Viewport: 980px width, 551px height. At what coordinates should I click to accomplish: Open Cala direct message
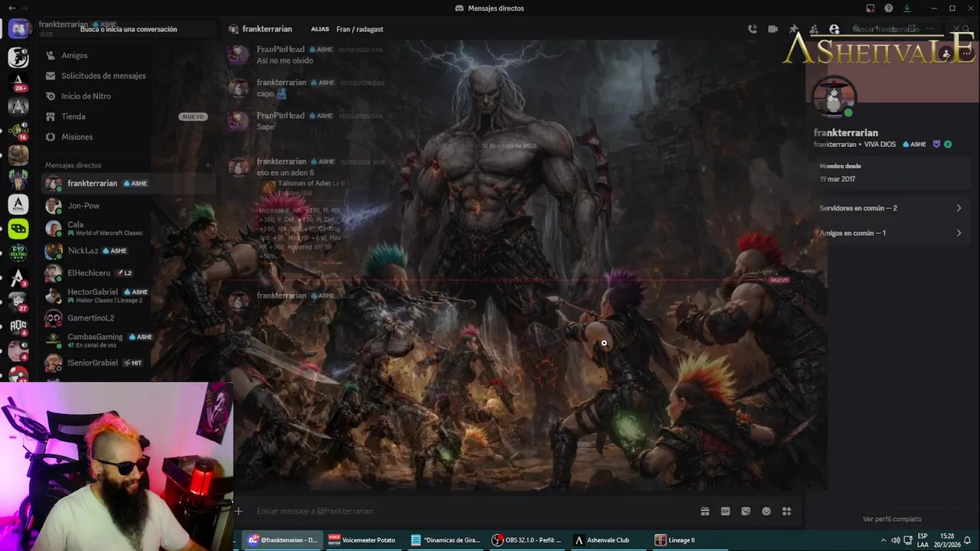tap(129, 228)
